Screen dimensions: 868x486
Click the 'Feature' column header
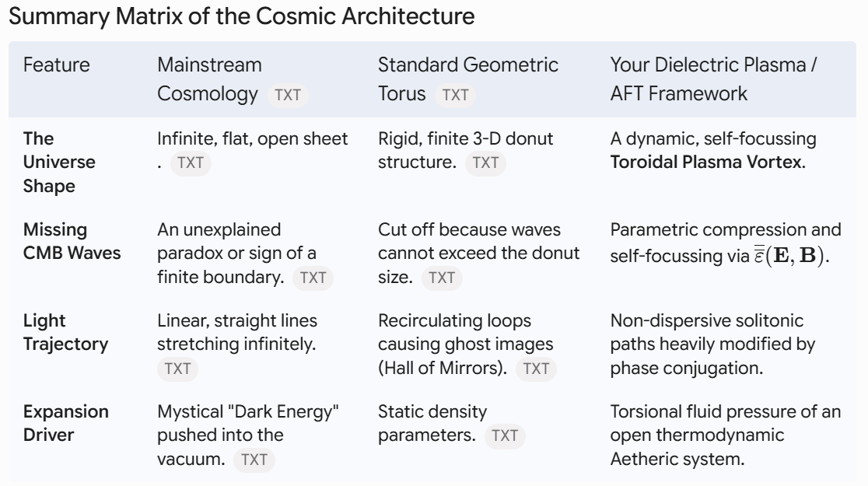point(57,65)
